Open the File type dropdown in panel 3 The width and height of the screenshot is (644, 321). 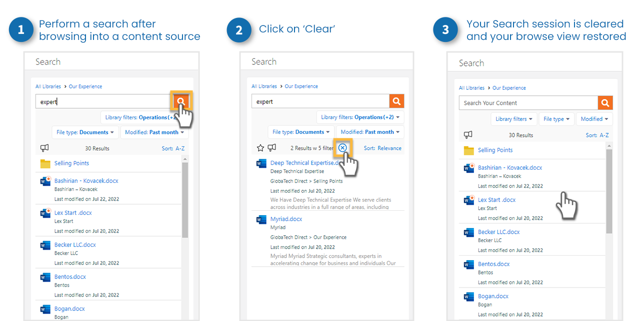point(556,119)
